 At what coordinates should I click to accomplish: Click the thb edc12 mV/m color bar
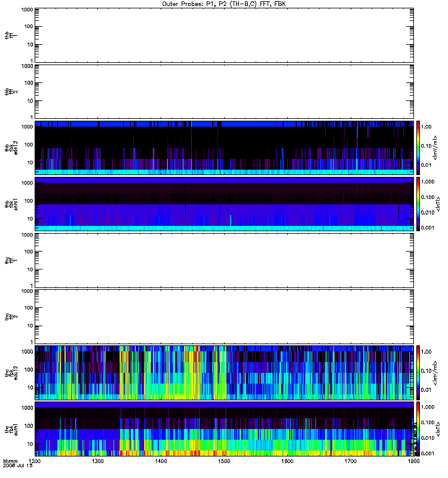[418, 148]
